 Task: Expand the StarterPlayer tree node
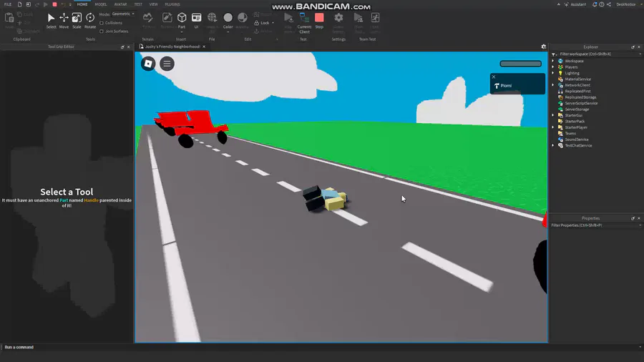coord(553,127)
